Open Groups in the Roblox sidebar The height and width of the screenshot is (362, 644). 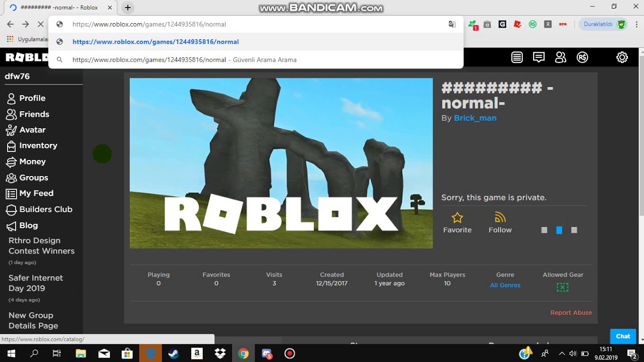click(x=34, y=177)
